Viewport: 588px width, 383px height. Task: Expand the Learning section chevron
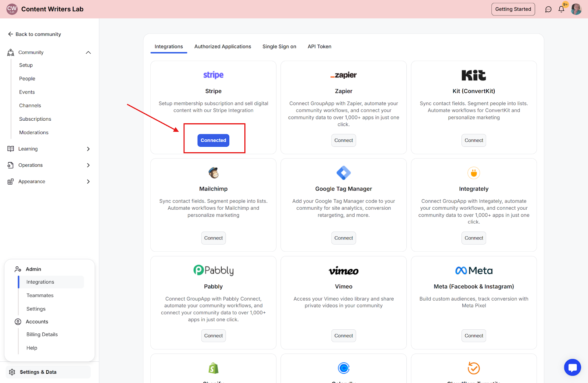[88, 149]
